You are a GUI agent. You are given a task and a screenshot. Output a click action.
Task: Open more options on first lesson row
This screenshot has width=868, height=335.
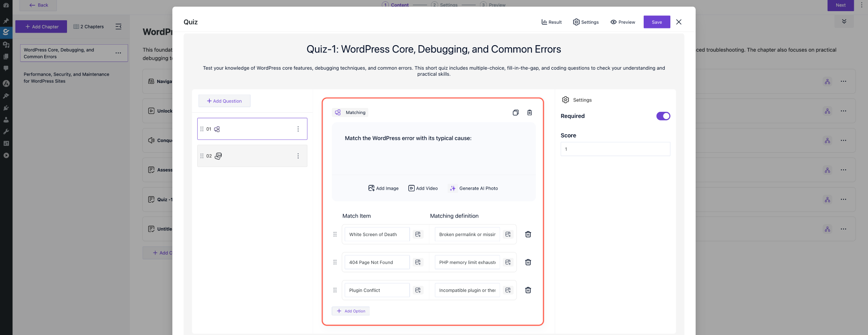844,81
